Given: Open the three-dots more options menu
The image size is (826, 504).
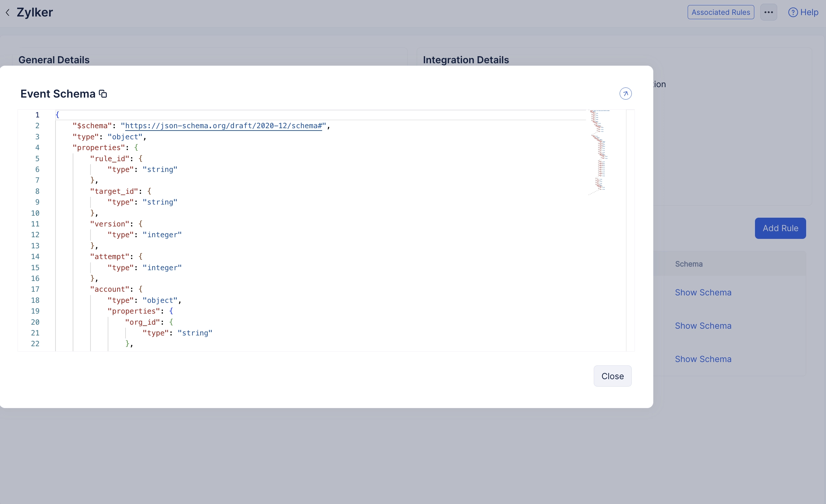Looking at the screenshot, I should pyautogui.click(x=768, y=12).
